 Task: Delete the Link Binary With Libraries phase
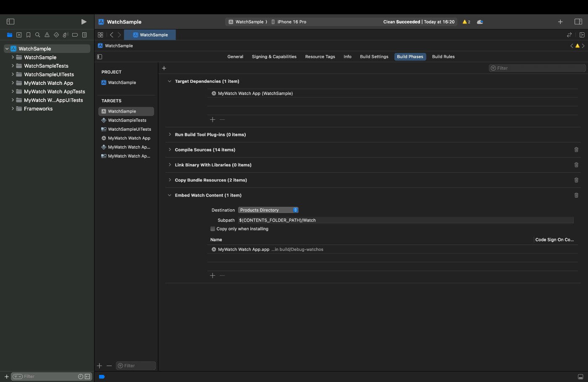(x=576, y=165)
